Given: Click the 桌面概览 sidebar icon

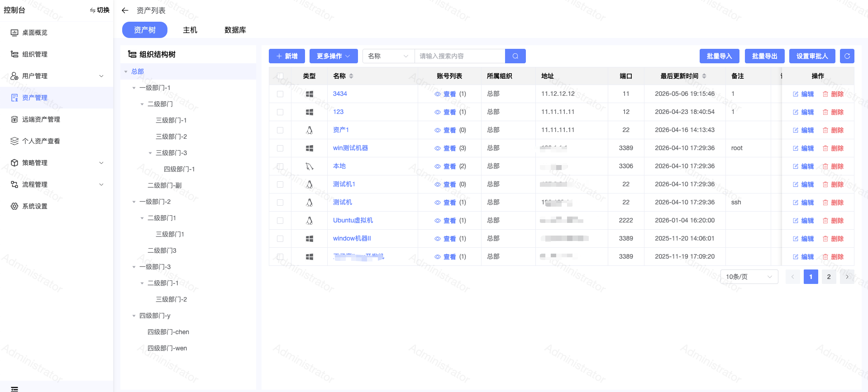Looking at the screenshot, I should [x=14, y=33].
